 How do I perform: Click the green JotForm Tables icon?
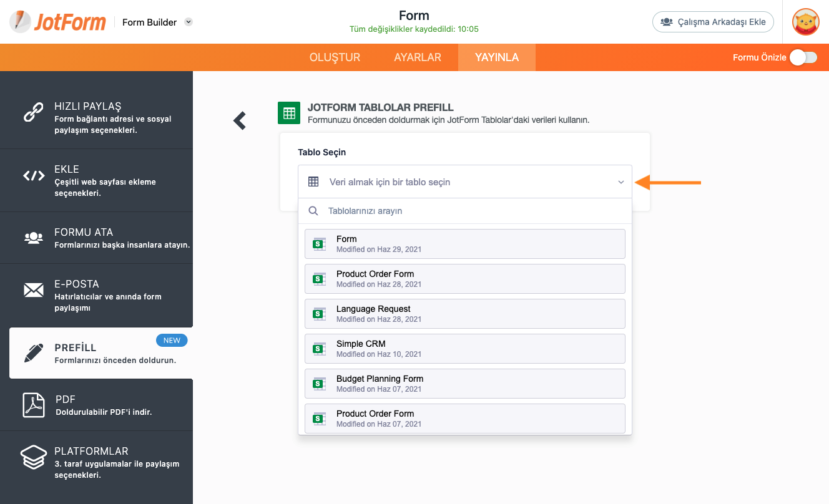click(x=289, y=114)
